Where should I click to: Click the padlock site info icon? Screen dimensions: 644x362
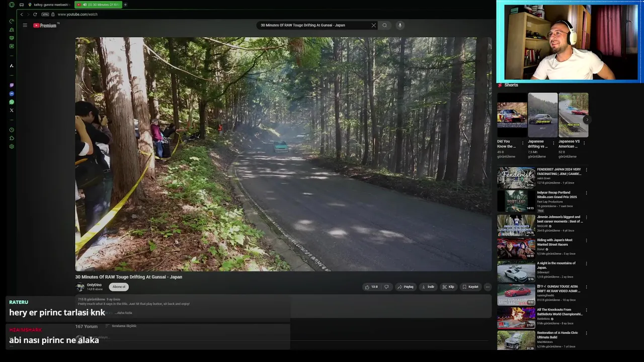pyautogui.click(x=53, y=14)
